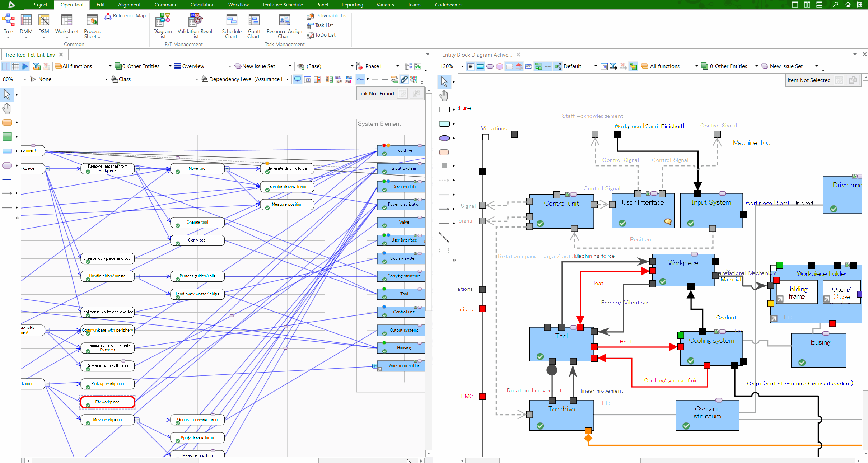This screenshot has width=868, height=463.
Task: Switch to the Calculation ribbon tab
Action: 202,5
